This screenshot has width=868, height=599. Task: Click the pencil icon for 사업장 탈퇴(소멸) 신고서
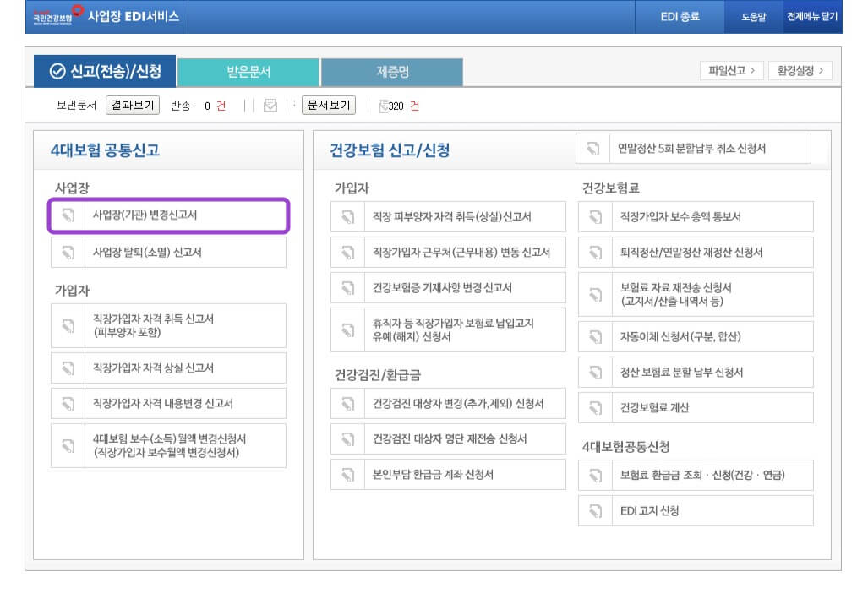coord(69,252)
